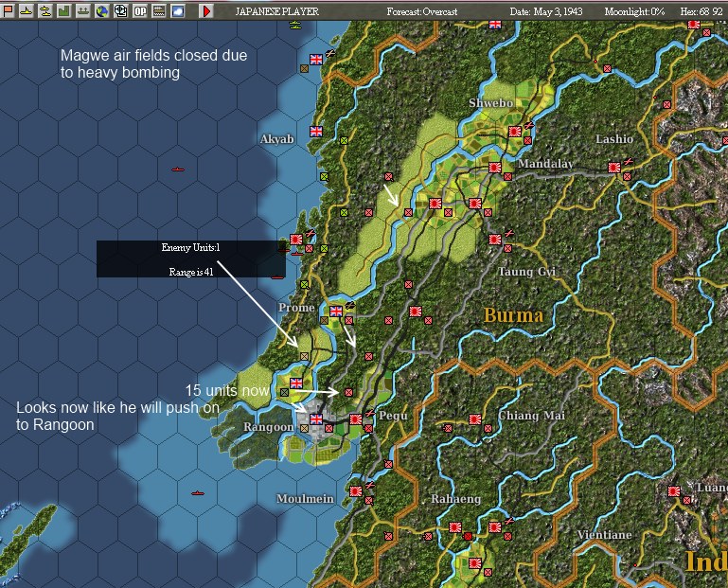
Task: Select the British flag base at Akyab
Action: tap(316, 132)
